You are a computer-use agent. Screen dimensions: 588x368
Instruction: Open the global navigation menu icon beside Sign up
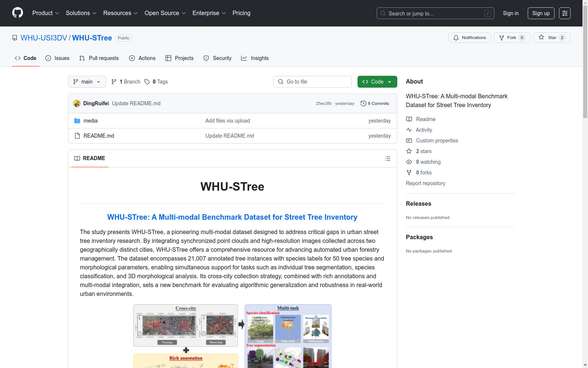click(x=565, y=13)
